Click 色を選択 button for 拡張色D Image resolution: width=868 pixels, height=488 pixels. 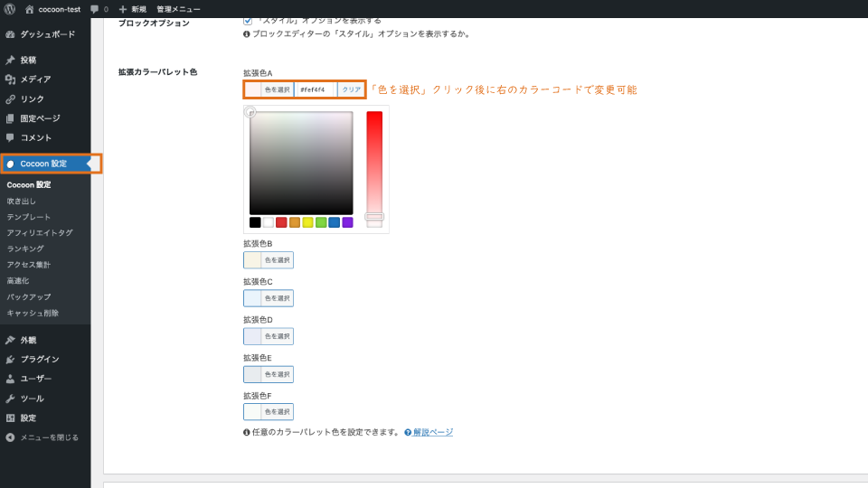(277, 336)
